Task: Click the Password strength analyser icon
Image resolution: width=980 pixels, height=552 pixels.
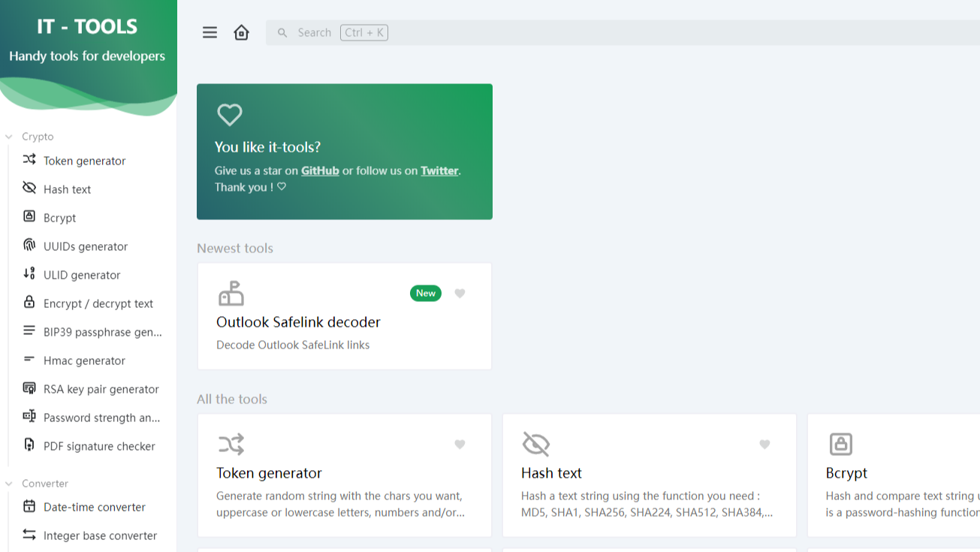Action: (x=29, y=416)
